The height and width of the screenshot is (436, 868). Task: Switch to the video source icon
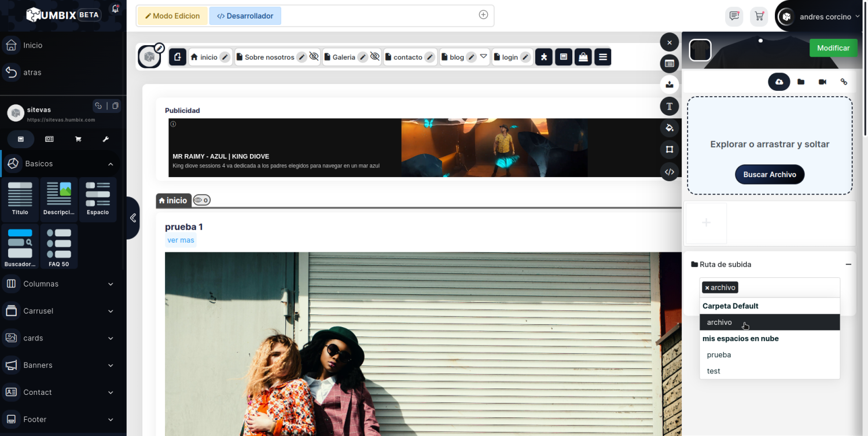(822, 82)
